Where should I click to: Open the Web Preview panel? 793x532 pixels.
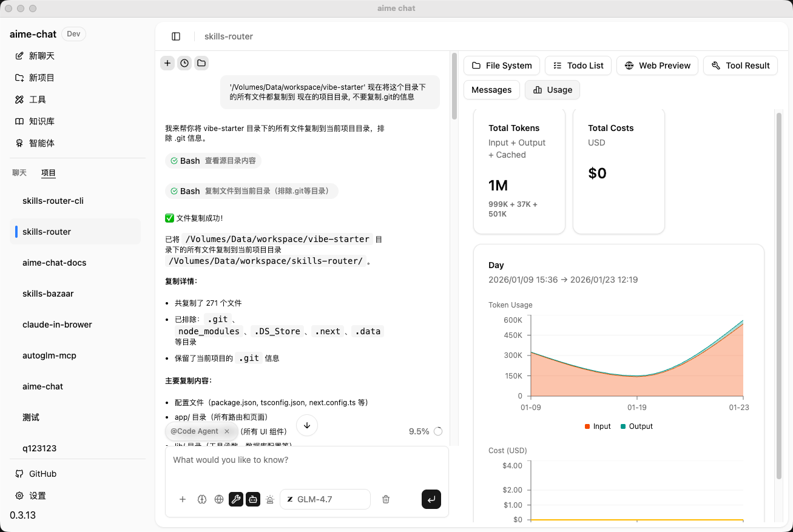click(657, 66)
